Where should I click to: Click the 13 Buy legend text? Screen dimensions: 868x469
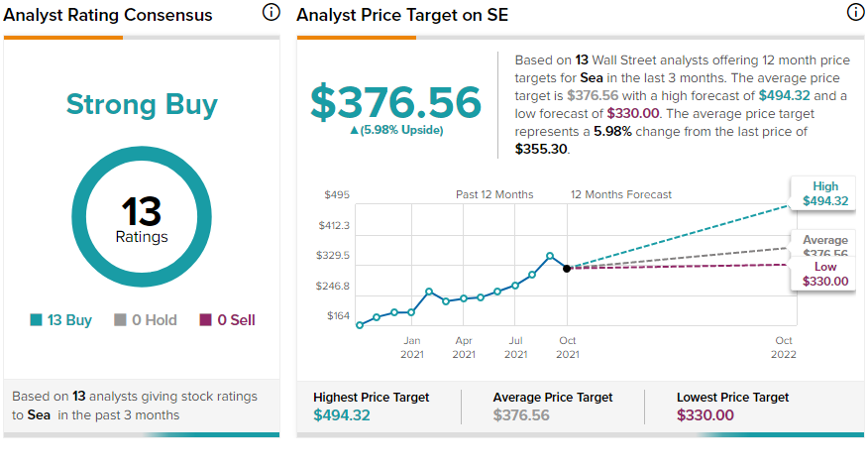(x=69, y=320)
